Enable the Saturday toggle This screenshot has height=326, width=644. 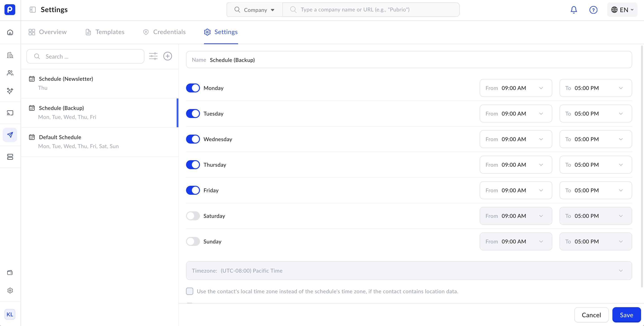click(193, 216)
